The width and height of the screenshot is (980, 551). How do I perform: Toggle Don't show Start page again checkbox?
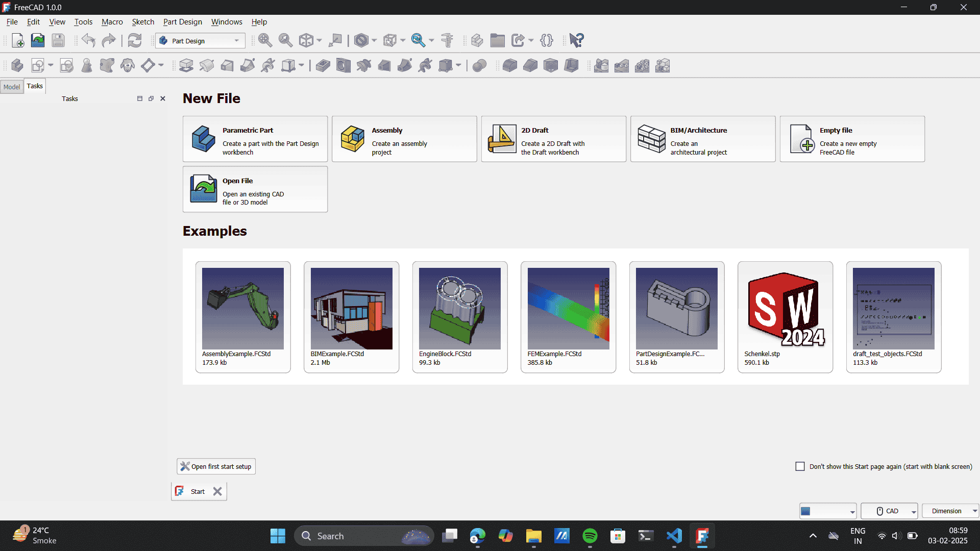(x=800, y=466)
